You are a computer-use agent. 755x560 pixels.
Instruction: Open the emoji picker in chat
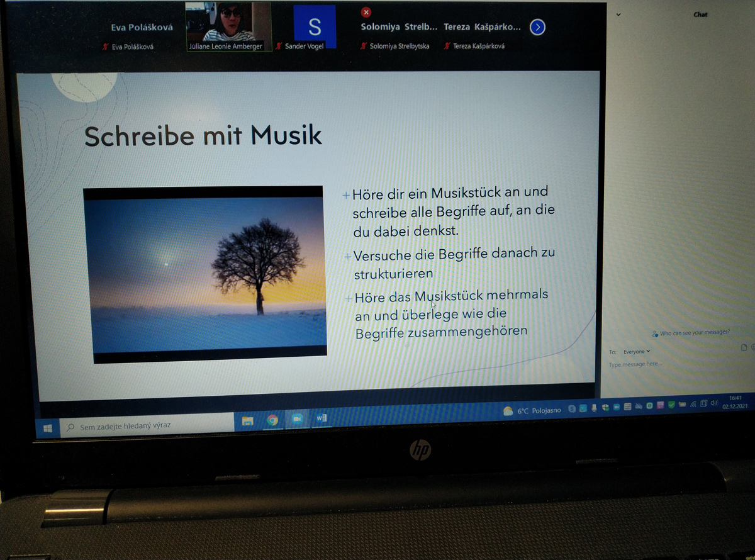[752, 347]
